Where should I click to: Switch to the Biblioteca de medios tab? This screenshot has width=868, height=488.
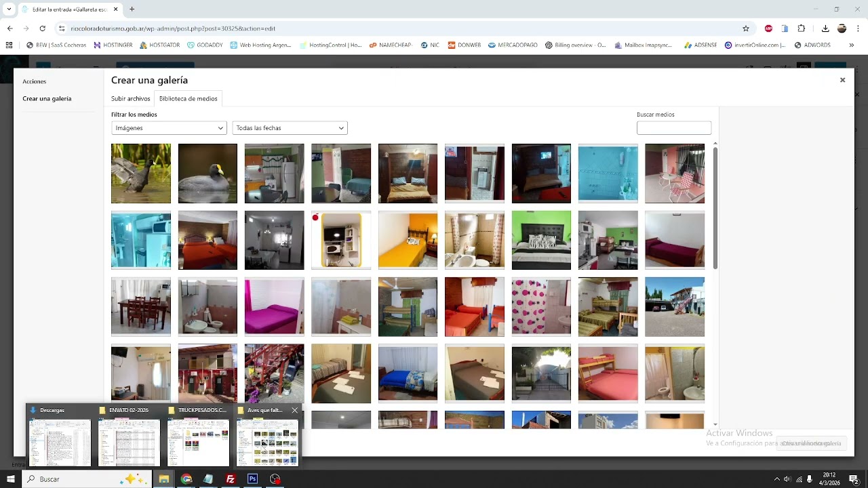coord(189,99)
